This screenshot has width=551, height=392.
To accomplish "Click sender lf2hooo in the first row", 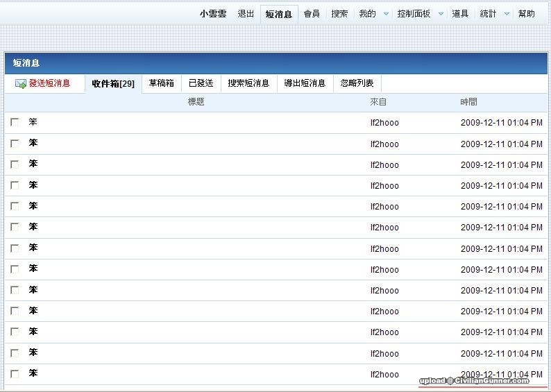I will coord(384,123).
